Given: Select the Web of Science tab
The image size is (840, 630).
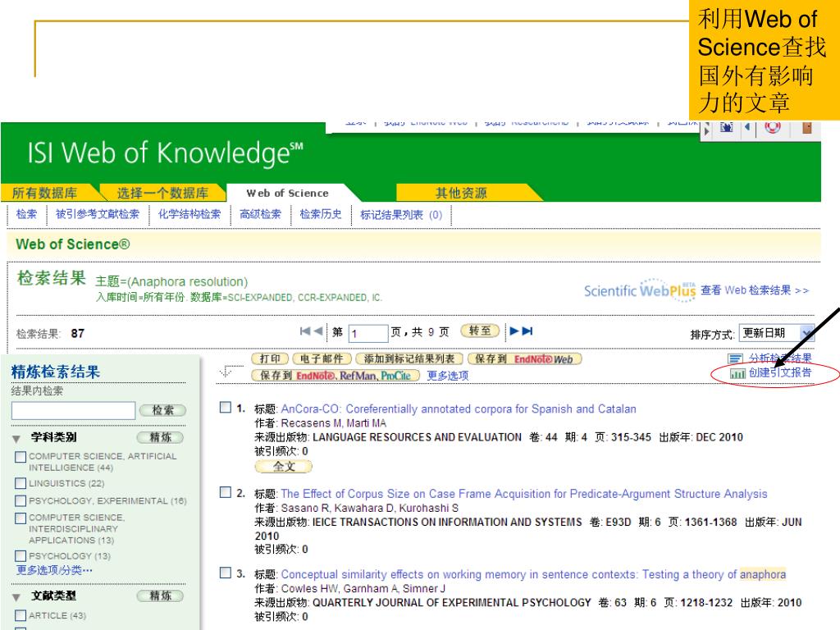Looking at the screenshot, I should pos(288,193).
